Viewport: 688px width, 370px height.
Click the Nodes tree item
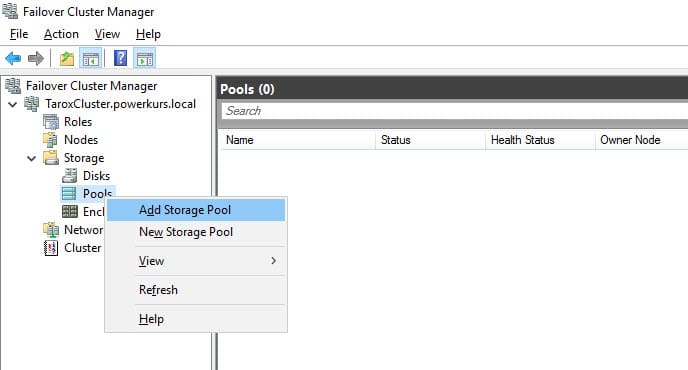tap(81, 140)
